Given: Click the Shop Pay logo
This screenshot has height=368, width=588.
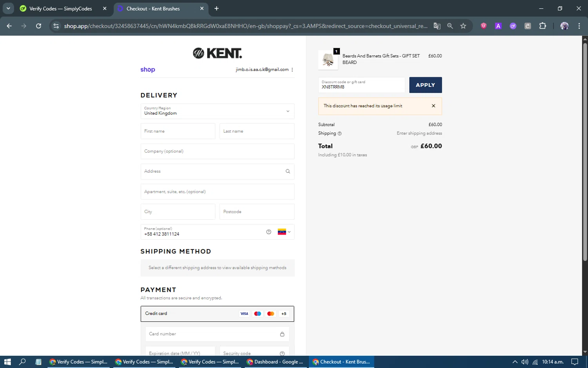Looking at the screenshot, I should 148,69.
